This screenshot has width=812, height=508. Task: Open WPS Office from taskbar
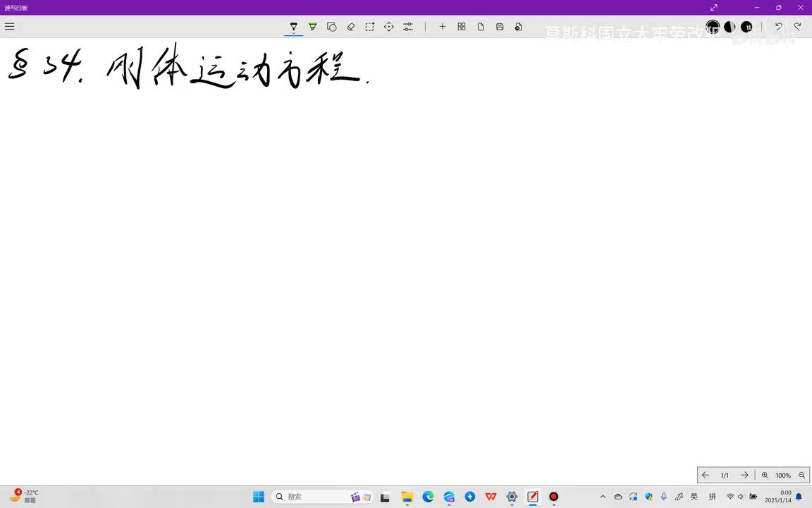coord(491,497)
